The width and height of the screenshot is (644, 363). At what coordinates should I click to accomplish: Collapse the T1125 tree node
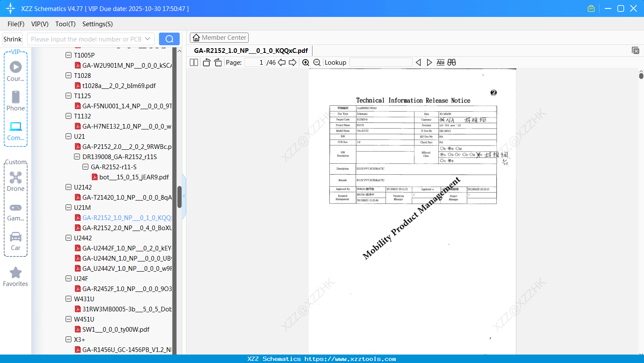pyautogui.click(x=69, y=96)
